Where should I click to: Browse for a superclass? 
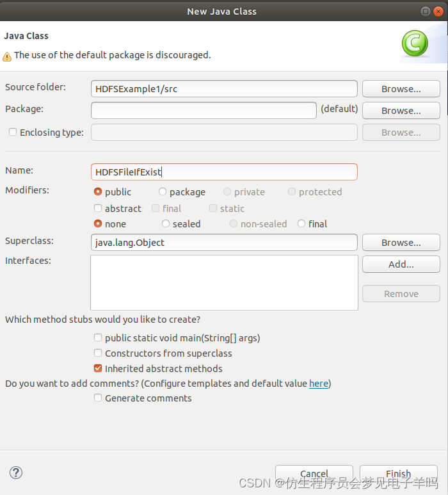click(x=401, y=243)
